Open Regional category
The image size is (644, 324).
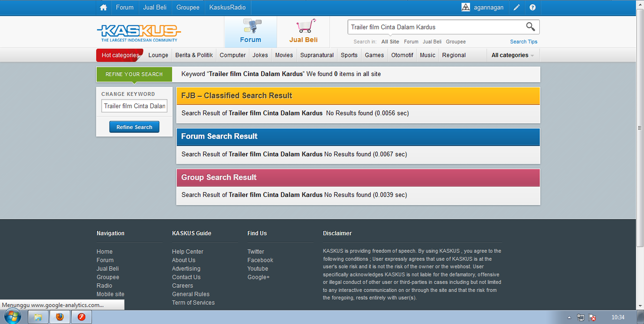[454, 55]
